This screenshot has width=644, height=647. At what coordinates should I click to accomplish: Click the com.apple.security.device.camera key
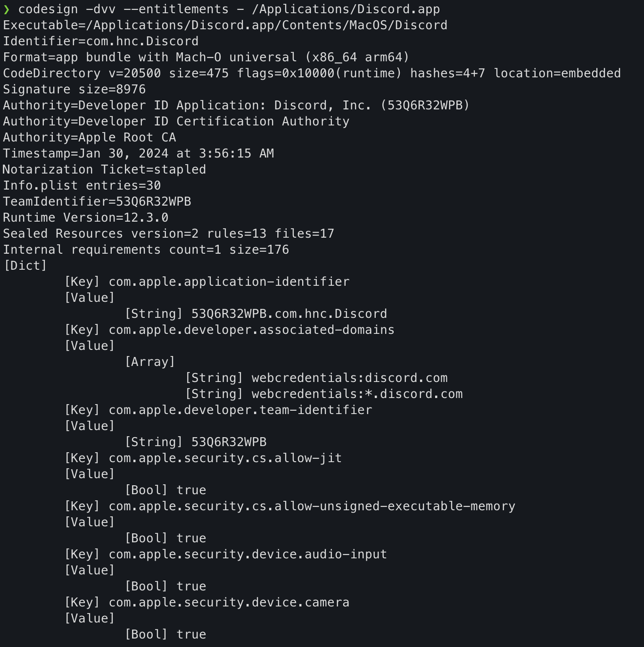[x=229, y=603]
